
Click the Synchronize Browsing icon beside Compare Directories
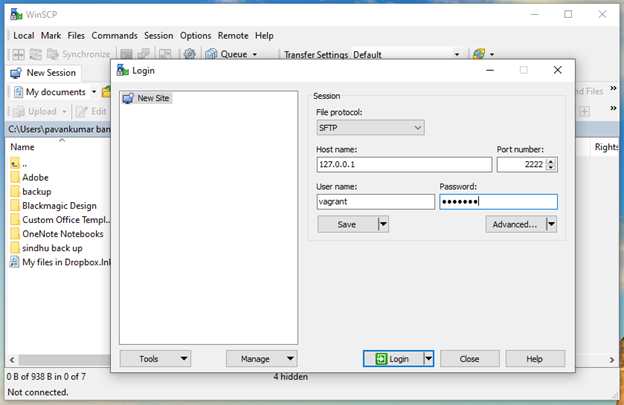point(35,54)
